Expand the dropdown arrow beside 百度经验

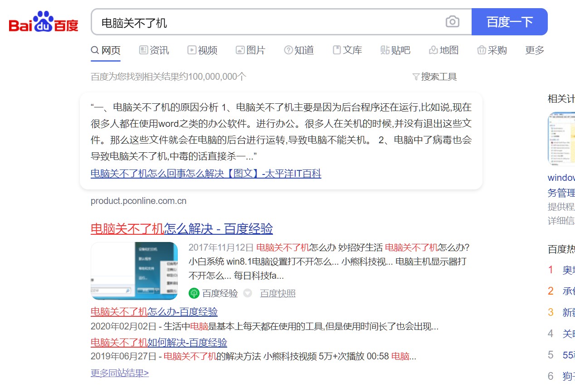click(248, 294)
